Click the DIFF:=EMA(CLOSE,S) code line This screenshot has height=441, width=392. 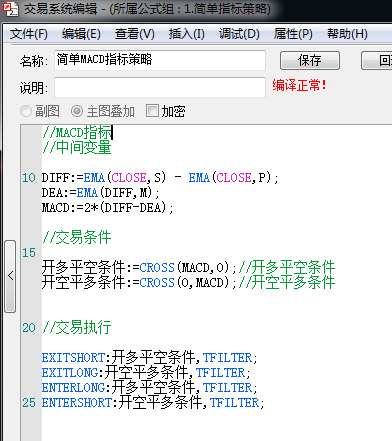click(160, 177)
